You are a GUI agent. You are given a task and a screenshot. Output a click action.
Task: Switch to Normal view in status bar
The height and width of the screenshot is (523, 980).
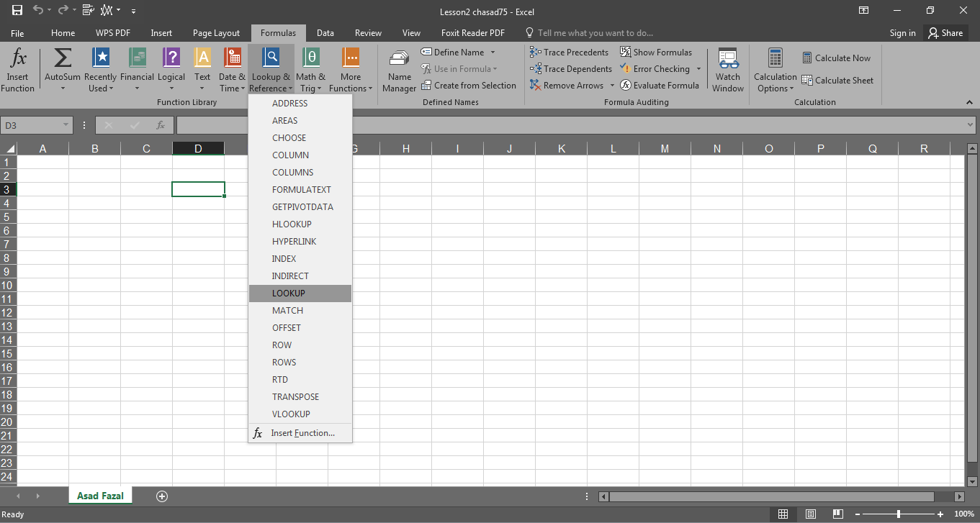(x=783, y=514)
